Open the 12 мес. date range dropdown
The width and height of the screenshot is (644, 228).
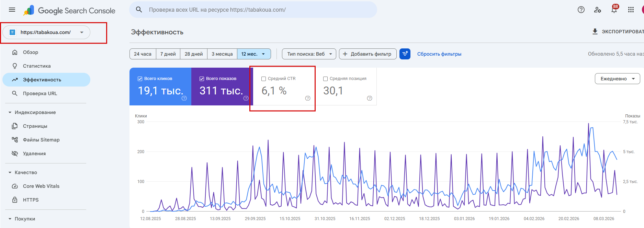(254, 54)
